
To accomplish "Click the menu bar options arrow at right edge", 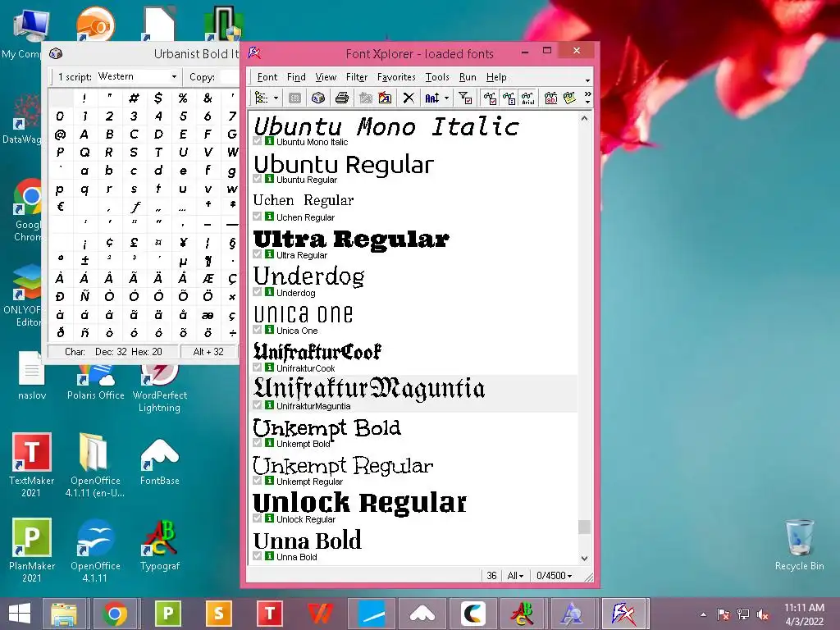I will click(x=587, y=80).
